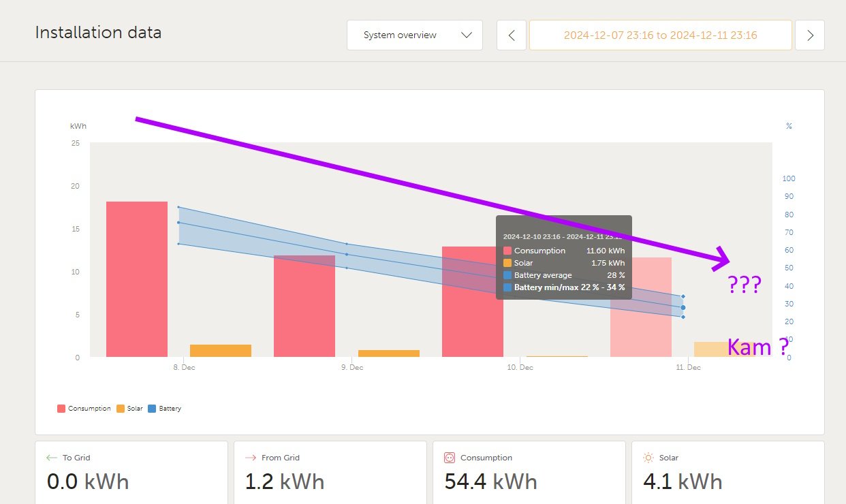Screen dimensions: 846x504
Task: Click the tooltip Solar 1.75 kWh row
Action: (x=564, y=263)
